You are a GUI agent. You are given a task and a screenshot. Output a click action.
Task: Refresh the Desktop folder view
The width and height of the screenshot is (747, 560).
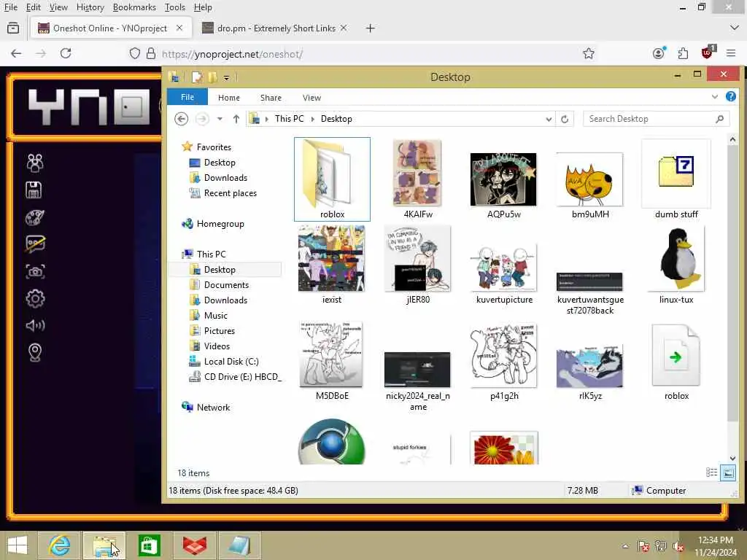[565, 119]
